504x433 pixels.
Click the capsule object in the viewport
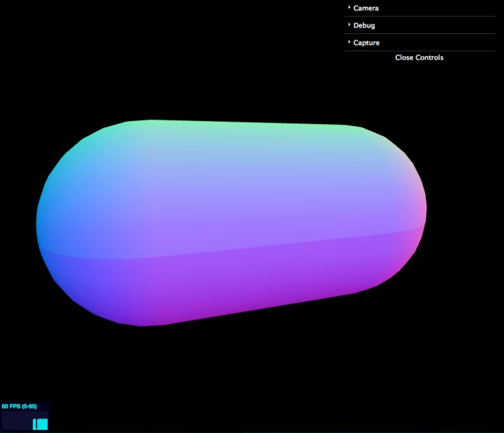coord(233,220)
